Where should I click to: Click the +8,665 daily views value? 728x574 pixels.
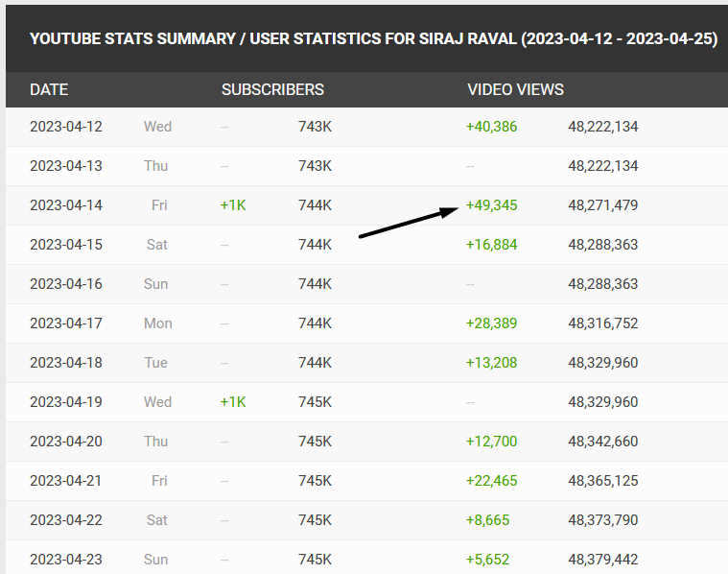coord(487,520)
